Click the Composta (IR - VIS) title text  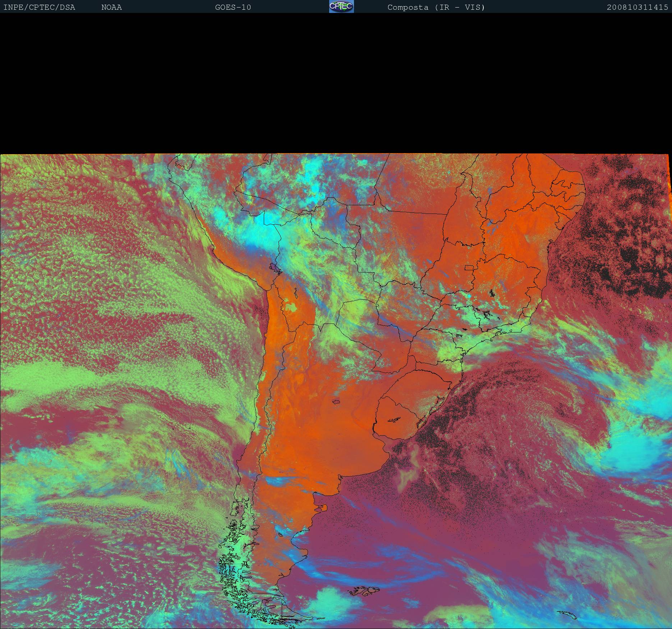[436, 7]
